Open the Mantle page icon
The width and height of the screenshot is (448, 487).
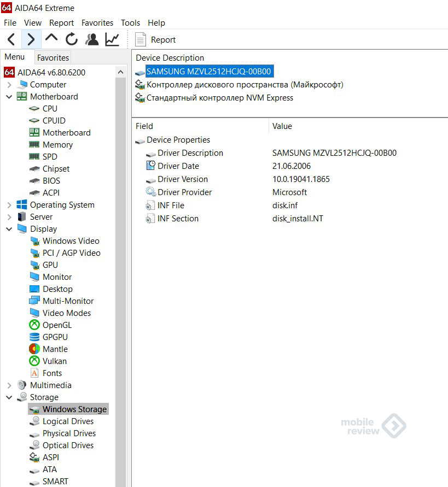tap(34, 349)
